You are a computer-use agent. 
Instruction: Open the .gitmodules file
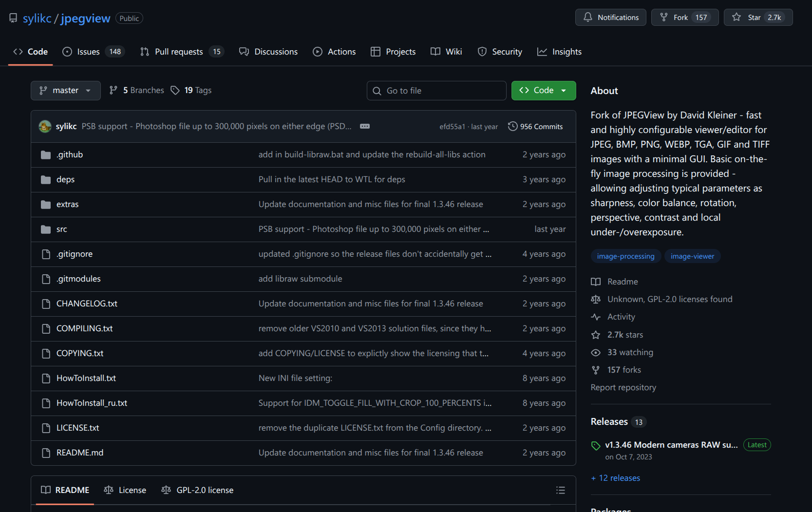click(x=79, y=279)
